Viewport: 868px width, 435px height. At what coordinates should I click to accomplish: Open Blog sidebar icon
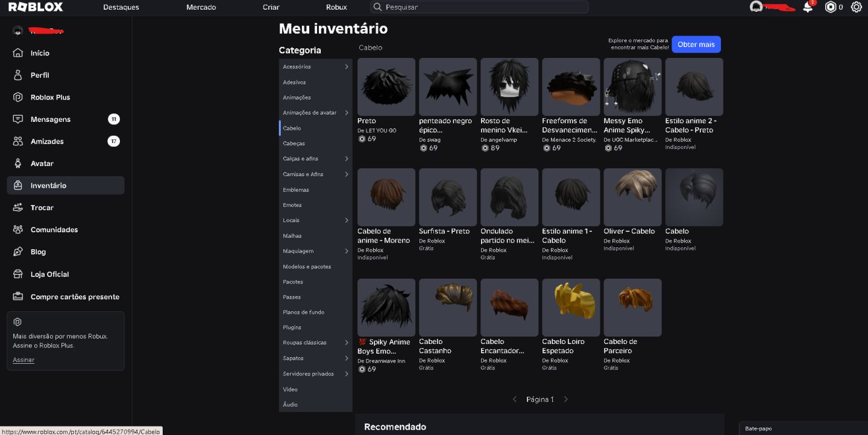pyautogui.click(x=18, y=252)
